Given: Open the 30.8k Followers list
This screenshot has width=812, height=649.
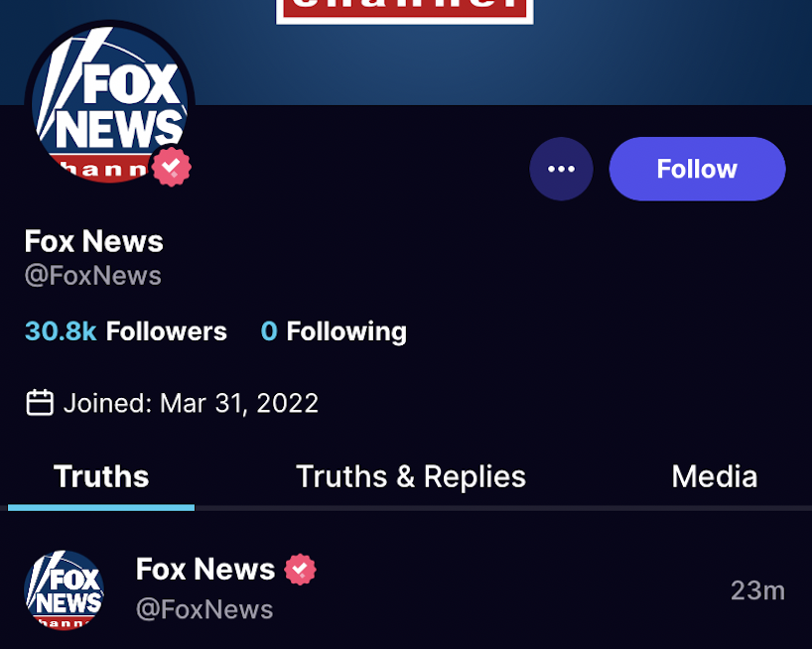Looking at the screenshot, I should pyautogui.click(x=125, y=331).
